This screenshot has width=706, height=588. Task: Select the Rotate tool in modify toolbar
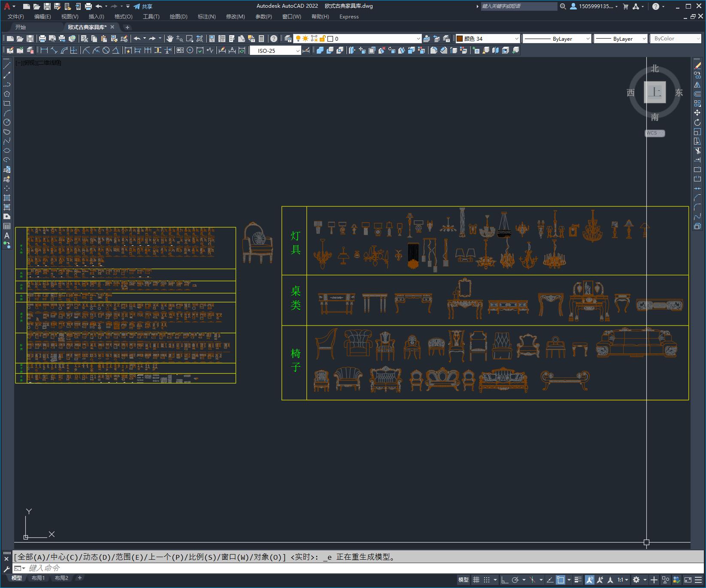click(697, 122)
